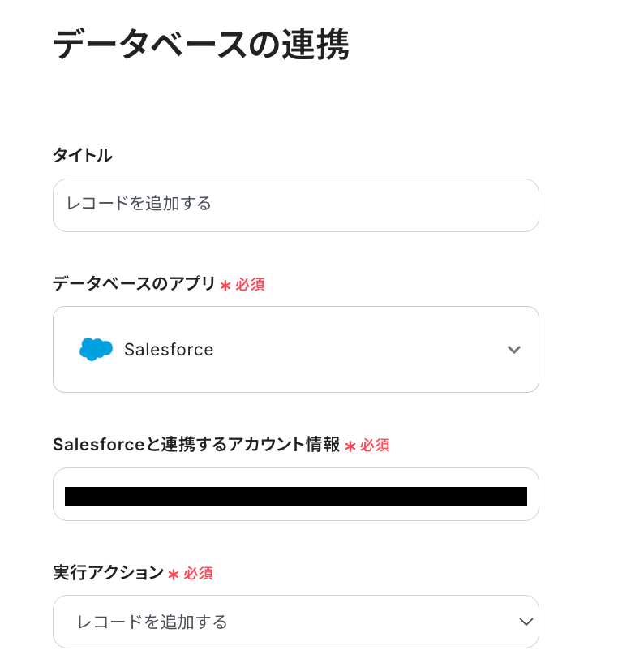Click the red asterisk beside 実行アクション
Screen dimensions: 618x672
(x=174, y=575)
